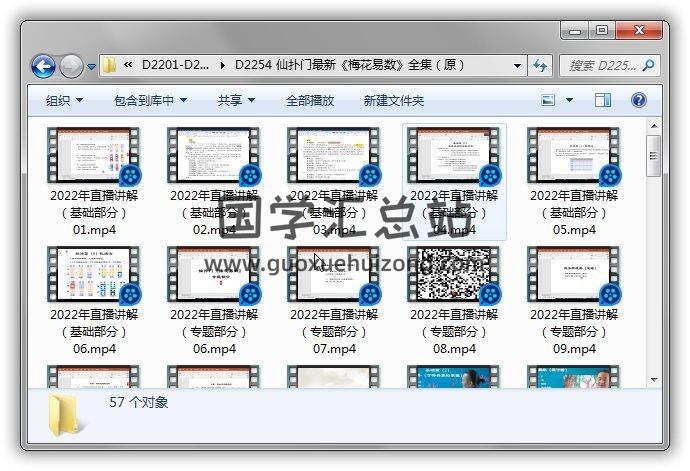
Task: Open the 组织 menu
Action: 64,100
